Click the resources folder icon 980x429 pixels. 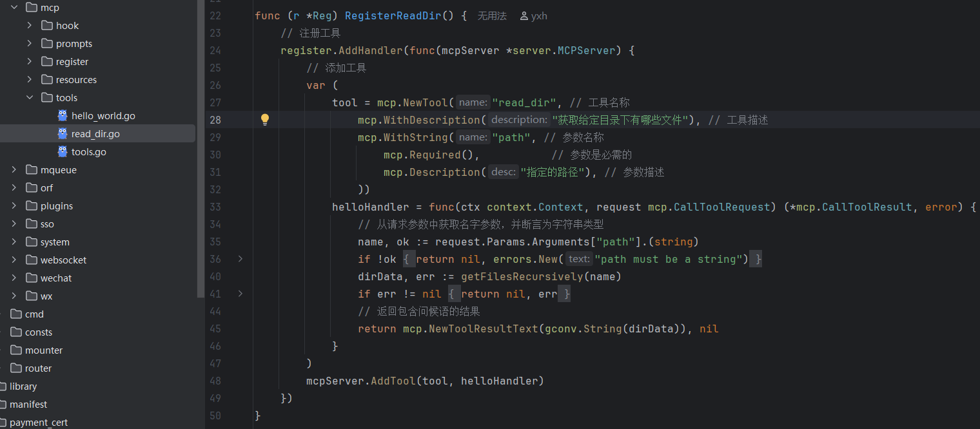46,80
